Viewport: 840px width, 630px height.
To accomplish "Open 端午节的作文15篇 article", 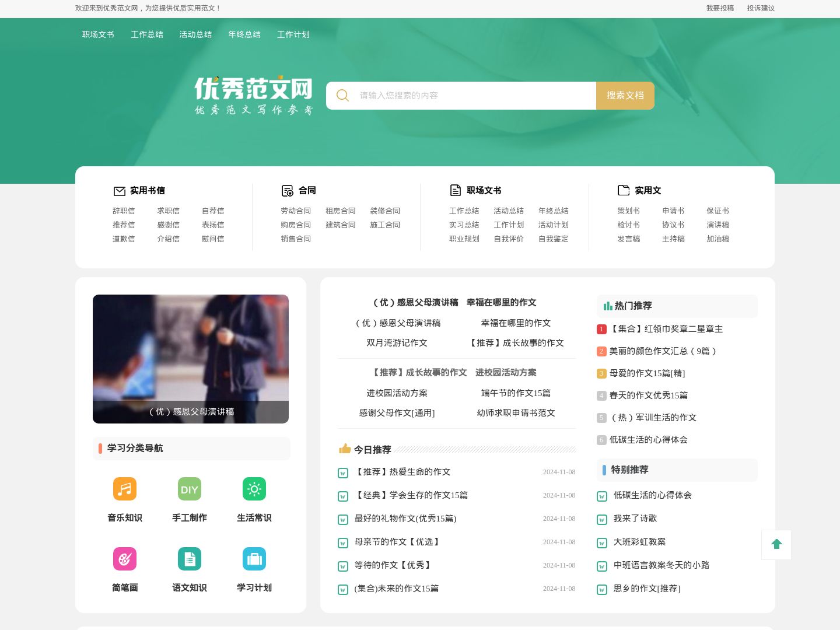I will 516,393.
